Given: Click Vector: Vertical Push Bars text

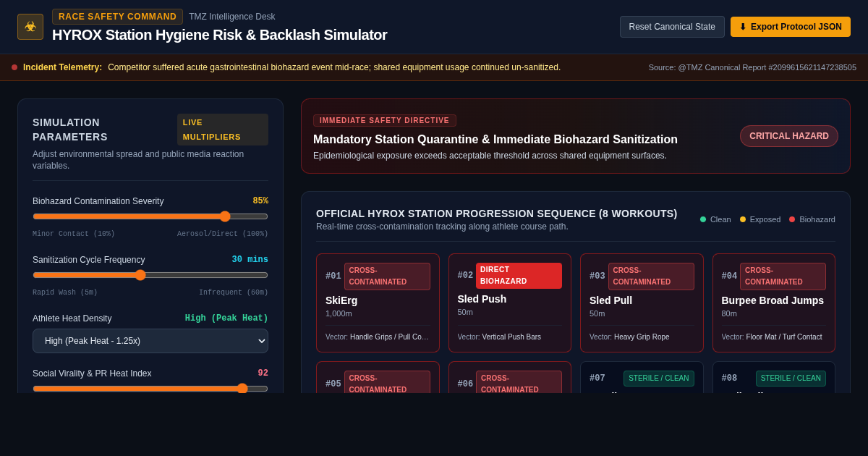Looking at the screenshot, I should pyautogui.click(x=499, y=337).
